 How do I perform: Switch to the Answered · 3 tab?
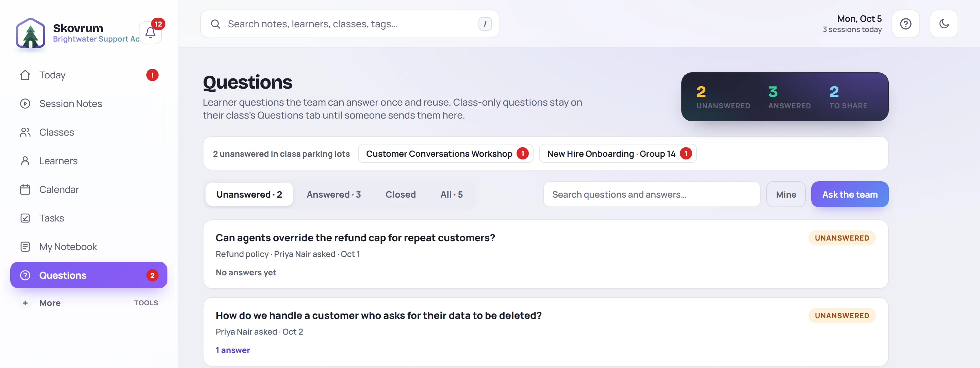coord(333,194)
